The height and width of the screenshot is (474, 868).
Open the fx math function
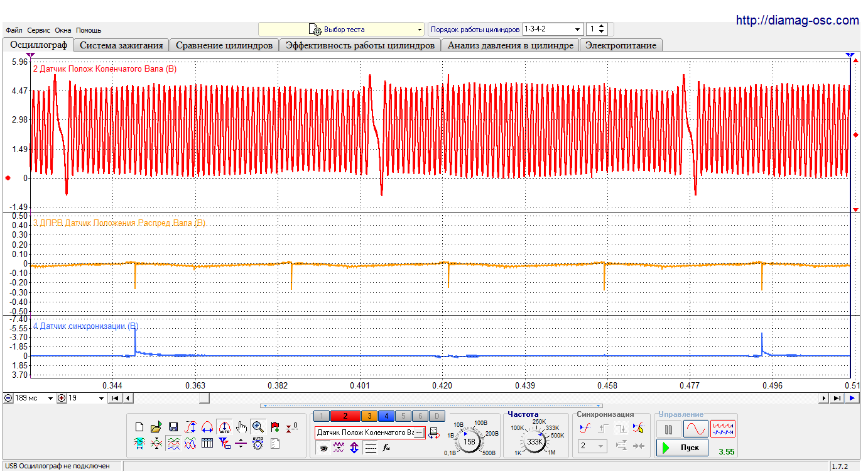[387, 448]
